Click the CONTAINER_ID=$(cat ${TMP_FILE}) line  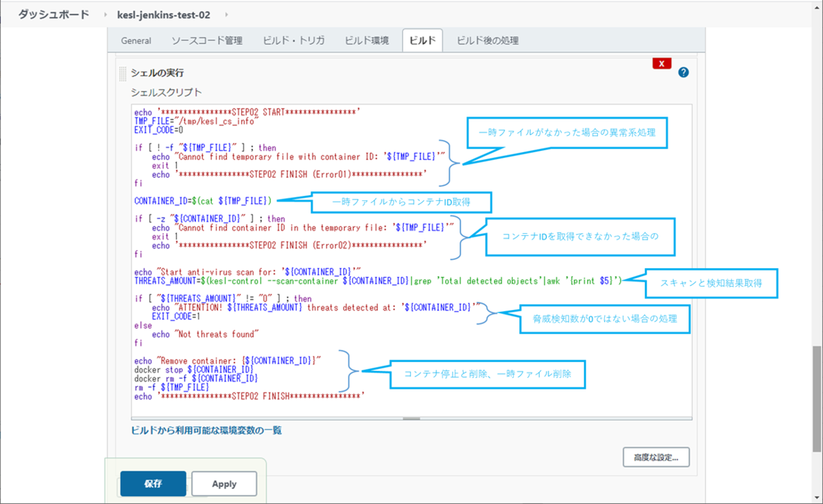(204, 201)
